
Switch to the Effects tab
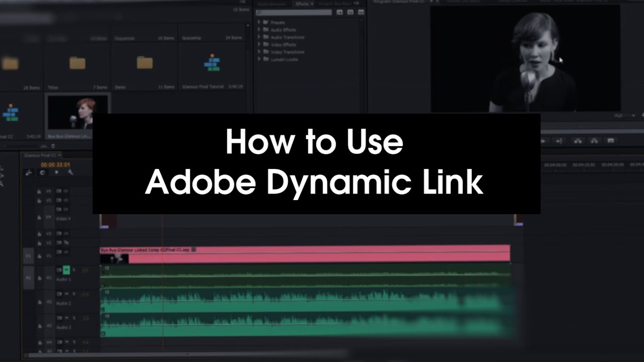[303, 4]
